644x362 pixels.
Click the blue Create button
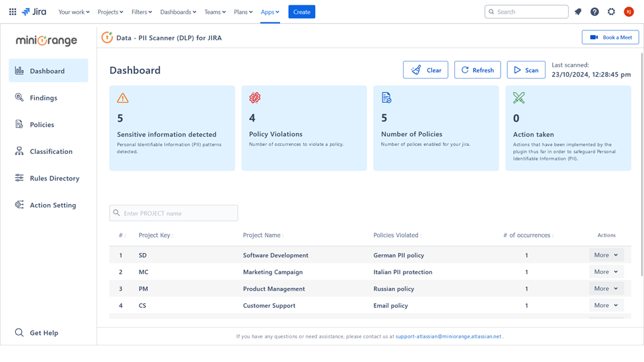301,12
